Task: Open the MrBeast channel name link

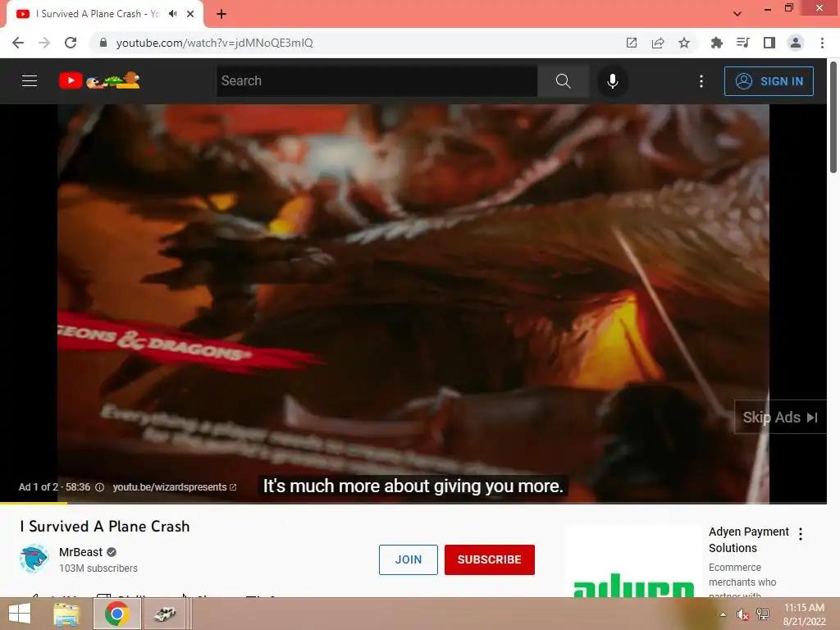Action: (80, 552)
